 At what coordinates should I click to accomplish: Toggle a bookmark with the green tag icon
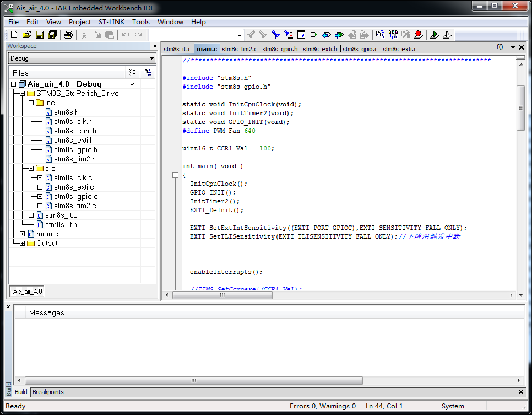314,35
